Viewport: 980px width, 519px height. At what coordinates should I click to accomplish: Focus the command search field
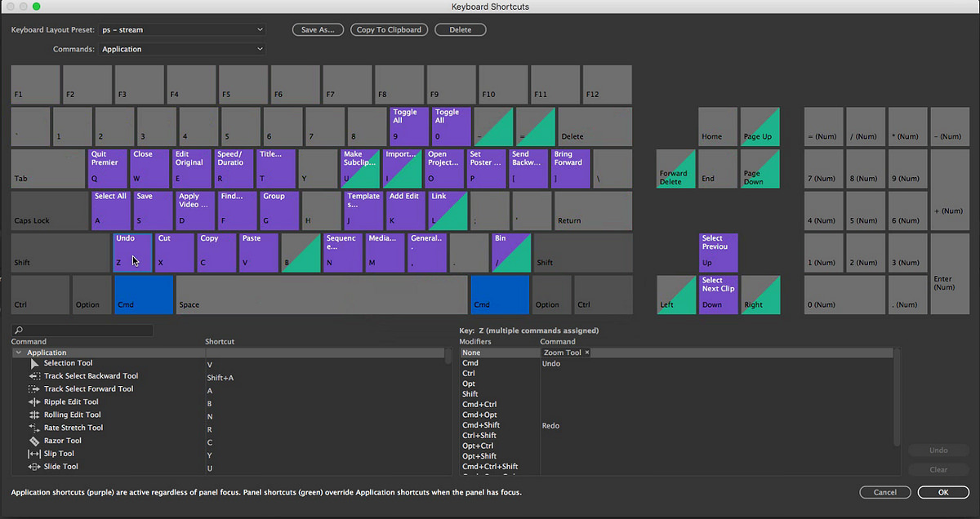[82, 330]
